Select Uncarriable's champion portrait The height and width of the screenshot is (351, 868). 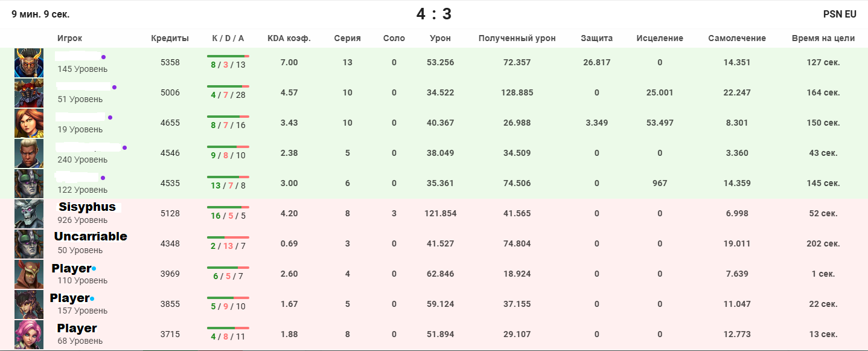(x=29, y=244)
